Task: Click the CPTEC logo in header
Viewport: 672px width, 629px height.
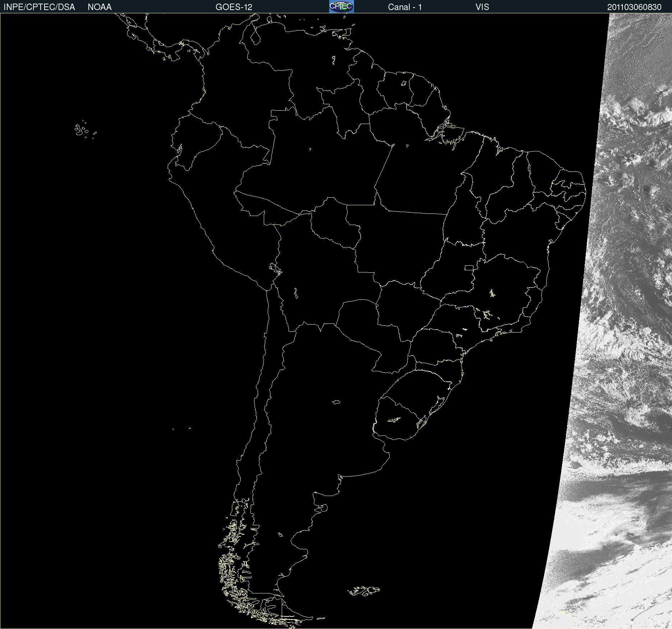Action: click(341, 6)
